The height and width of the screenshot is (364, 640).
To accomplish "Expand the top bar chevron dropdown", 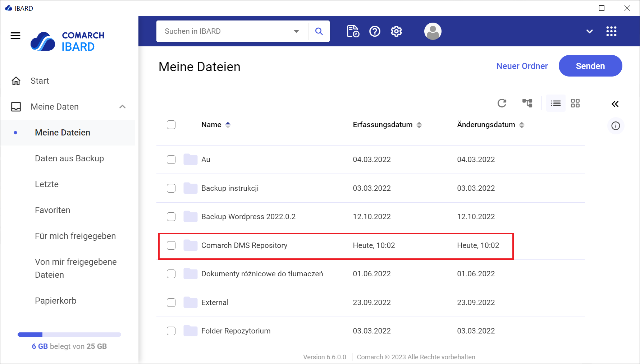I will click(x=590, y=31).
